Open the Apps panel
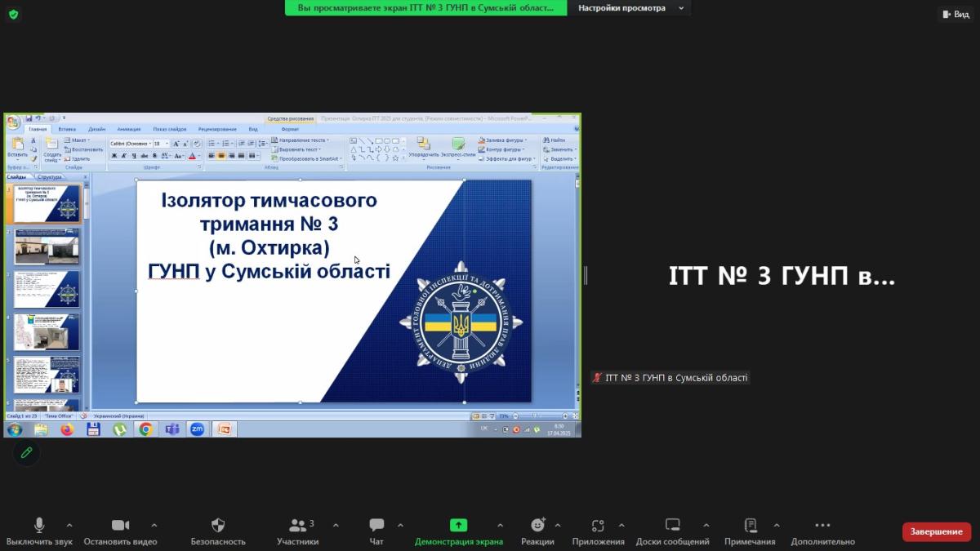This screenshot has height=551, width=980. [x=598, y=526]
